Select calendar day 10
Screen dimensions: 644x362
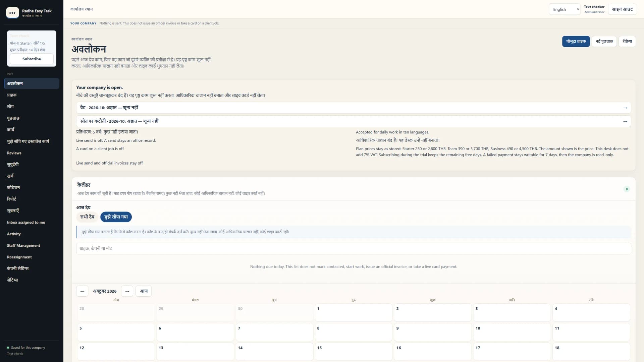(512, 332)
